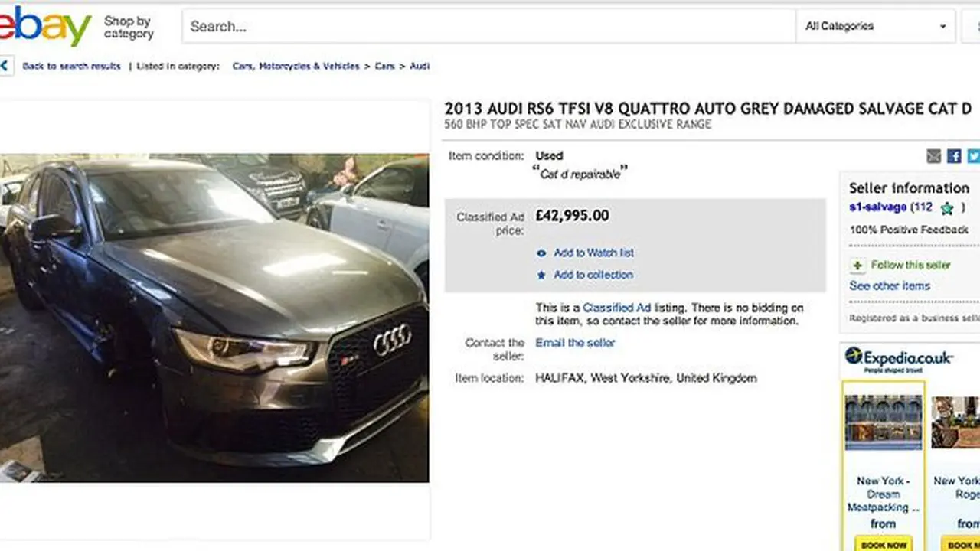Open the Cars breadcrumb link
This screenshot has height=551, width=980.
(385, 67)
